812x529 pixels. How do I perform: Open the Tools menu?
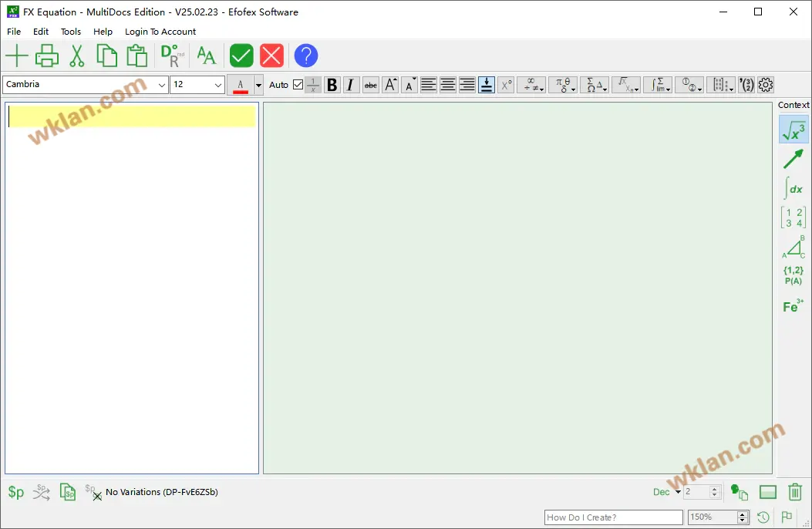pos(71,32)
